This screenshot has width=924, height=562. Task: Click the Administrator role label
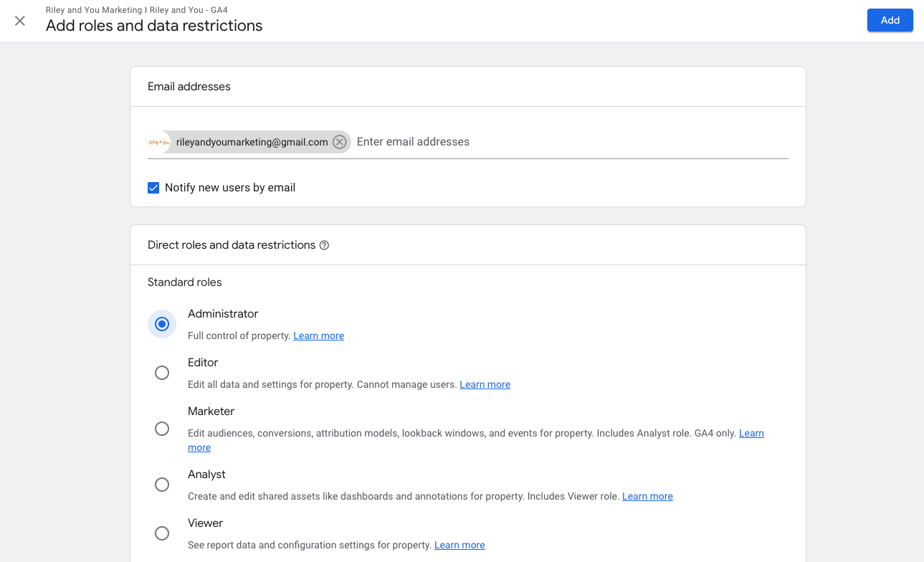pyautogui.click(x=223, y=314)
